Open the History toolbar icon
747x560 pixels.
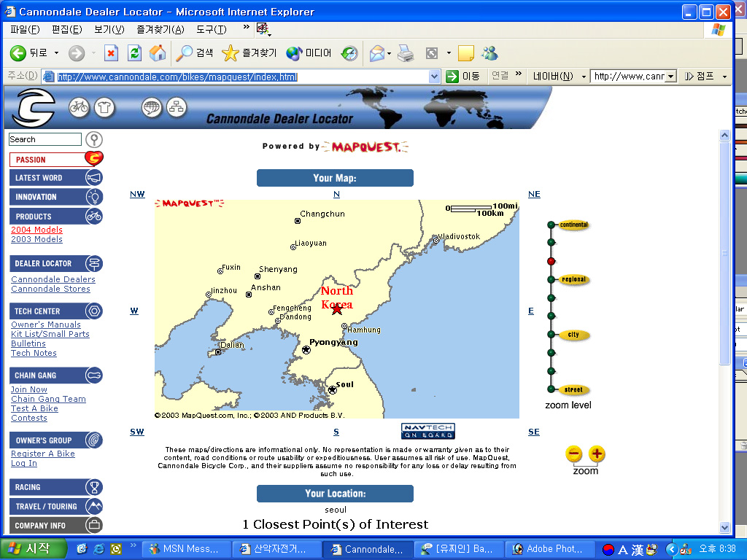pos(349,52)
